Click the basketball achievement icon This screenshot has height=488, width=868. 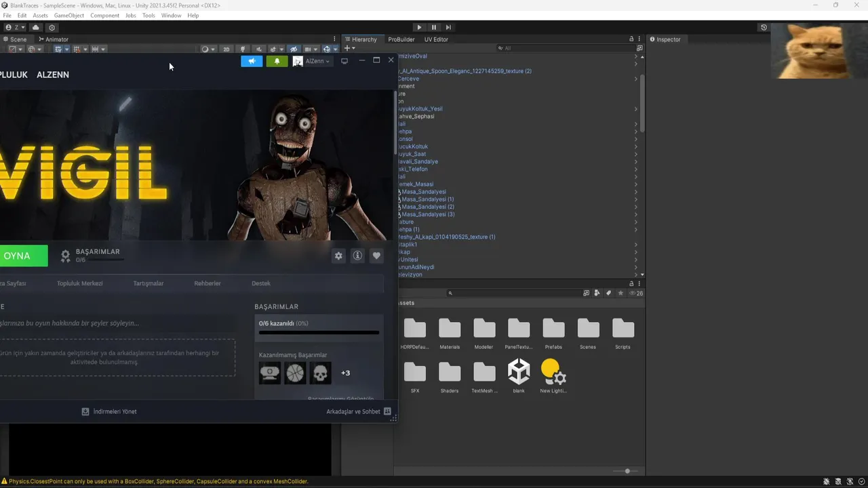pos(295,373)
